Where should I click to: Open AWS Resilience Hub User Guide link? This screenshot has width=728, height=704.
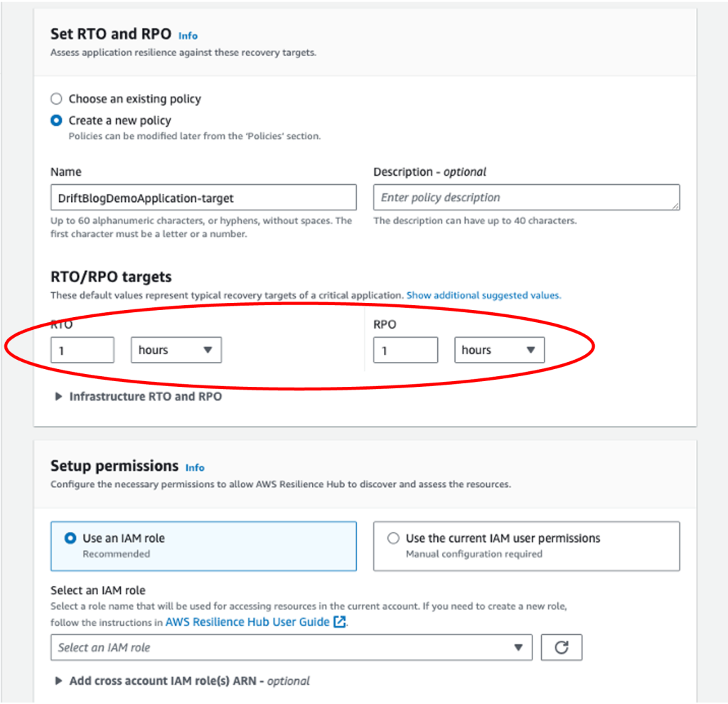(247, 622)
